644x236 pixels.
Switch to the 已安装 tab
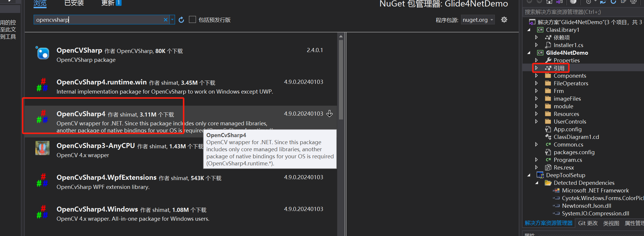click(74, 3)
